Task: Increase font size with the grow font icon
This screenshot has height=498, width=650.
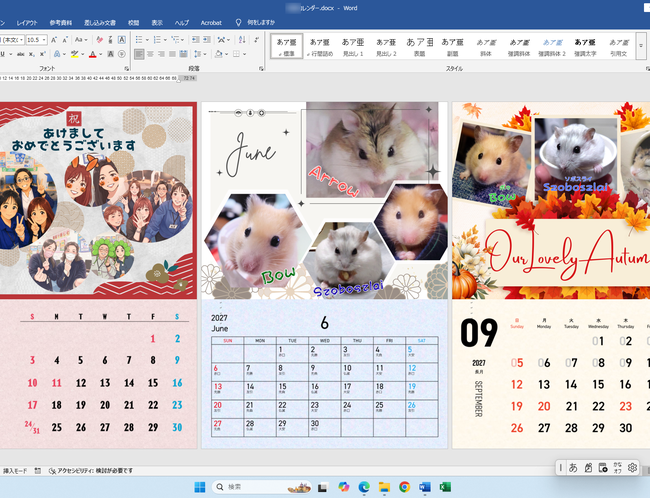Action: [x=54, y=40]
